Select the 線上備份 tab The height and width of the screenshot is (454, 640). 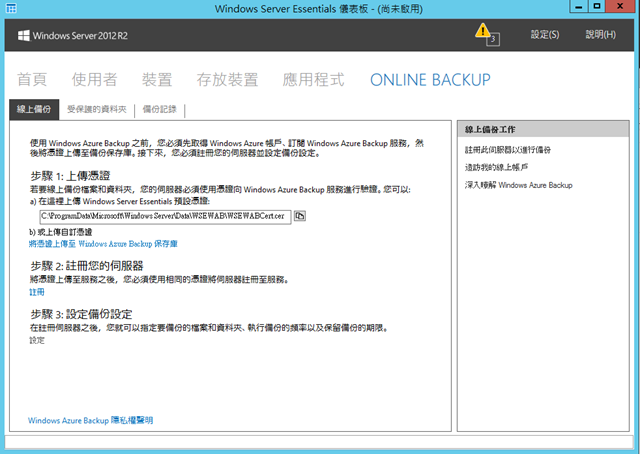[34, 109]
